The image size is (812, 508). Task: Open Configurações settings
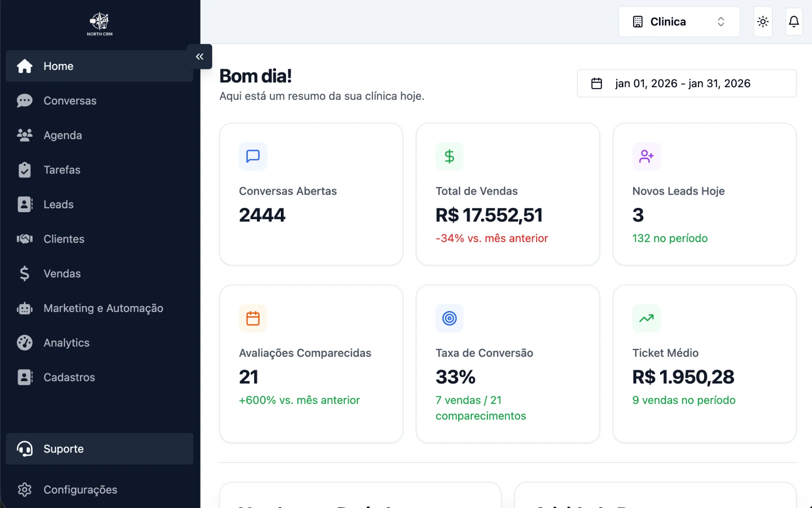tap(80, 490)
